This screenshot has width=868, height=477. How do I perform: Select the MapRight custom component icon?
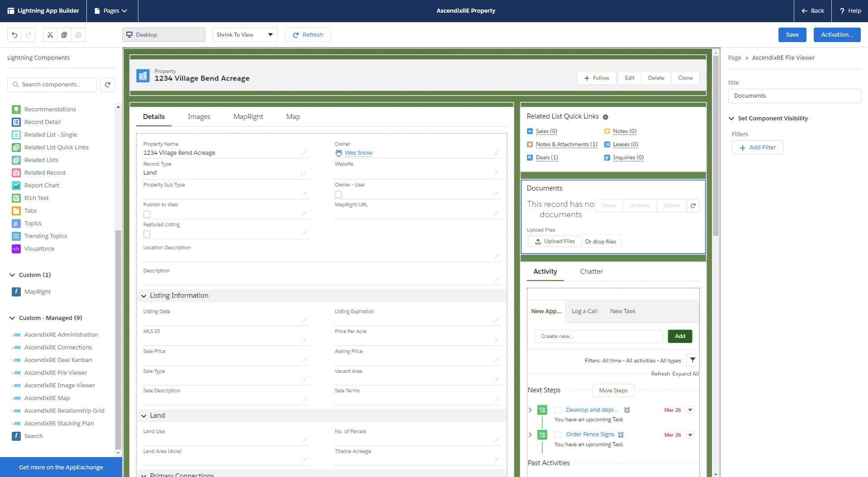tap(16, 292)
